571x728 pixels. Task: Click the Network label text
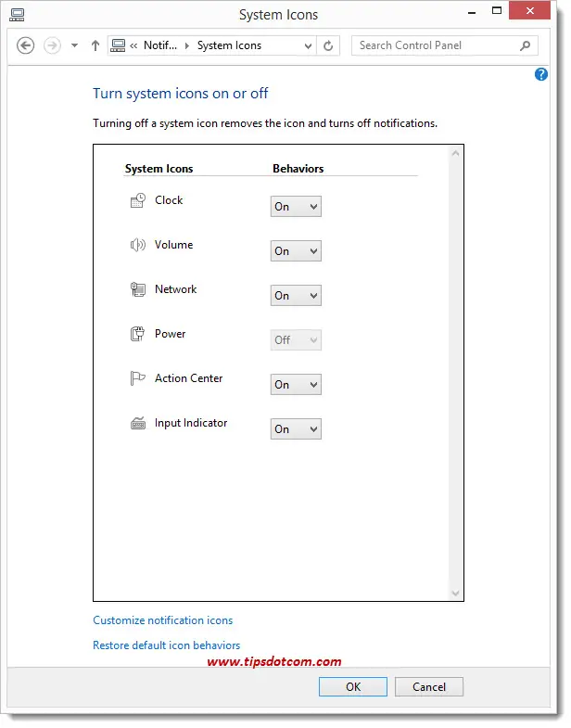coord(175,289)
